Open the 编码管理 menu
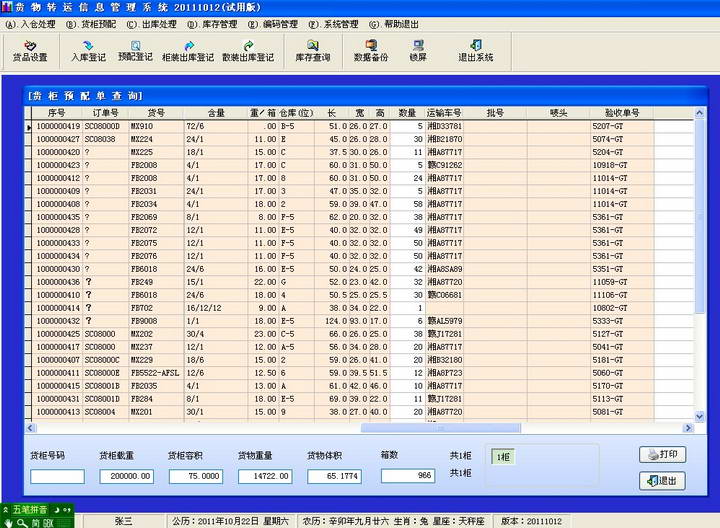The height and width of the screenshot is (528, 720). 273,24
